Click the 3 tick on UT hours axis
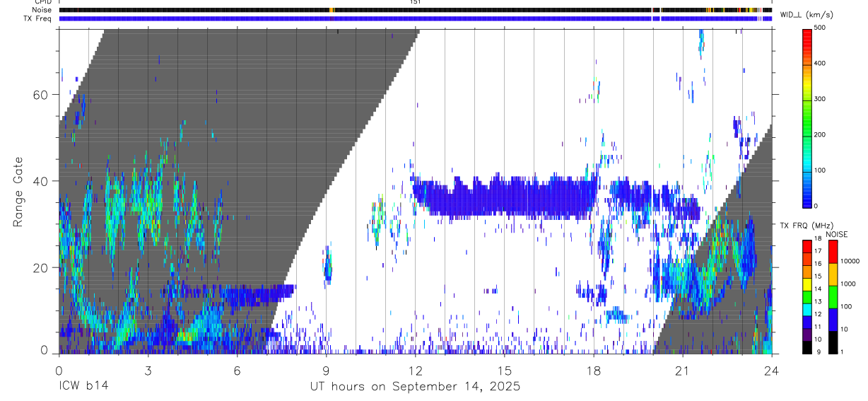The image size is (868, 401). click(x=148, y=371)
